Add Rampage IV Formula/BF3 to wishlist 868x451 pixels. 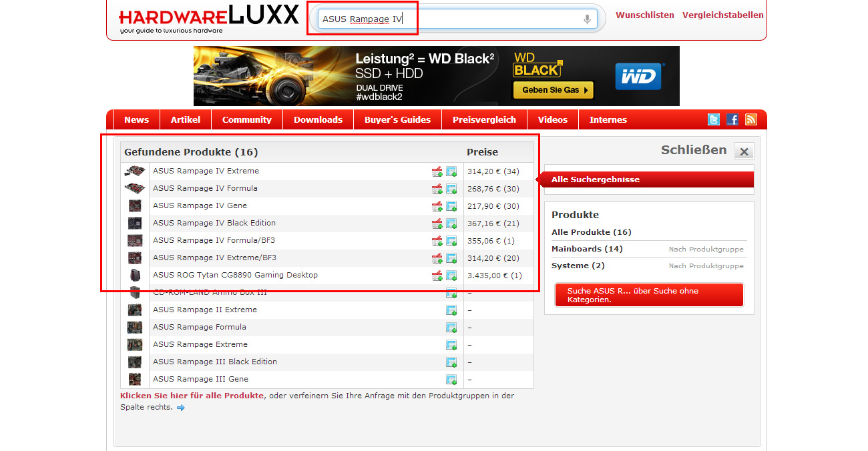pyautogui.click(x=437, y=241)
